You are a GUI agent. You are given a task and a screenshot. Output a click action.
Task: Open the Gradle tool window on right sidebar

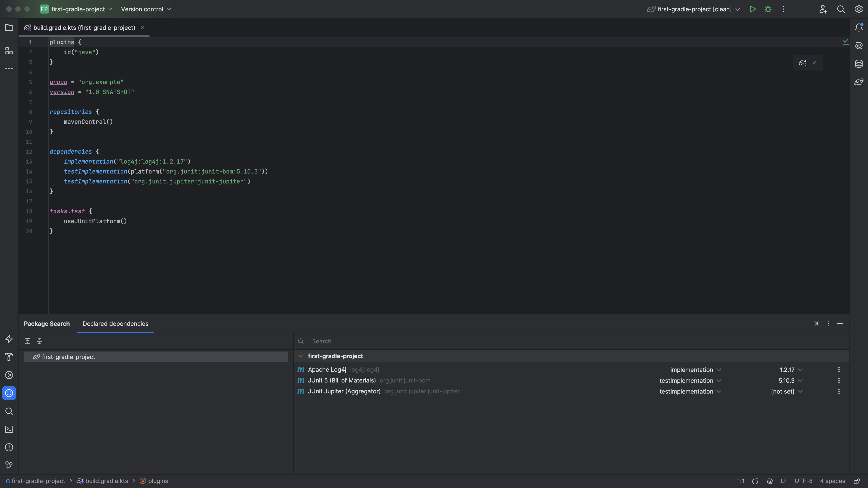(x=859, y=82)
